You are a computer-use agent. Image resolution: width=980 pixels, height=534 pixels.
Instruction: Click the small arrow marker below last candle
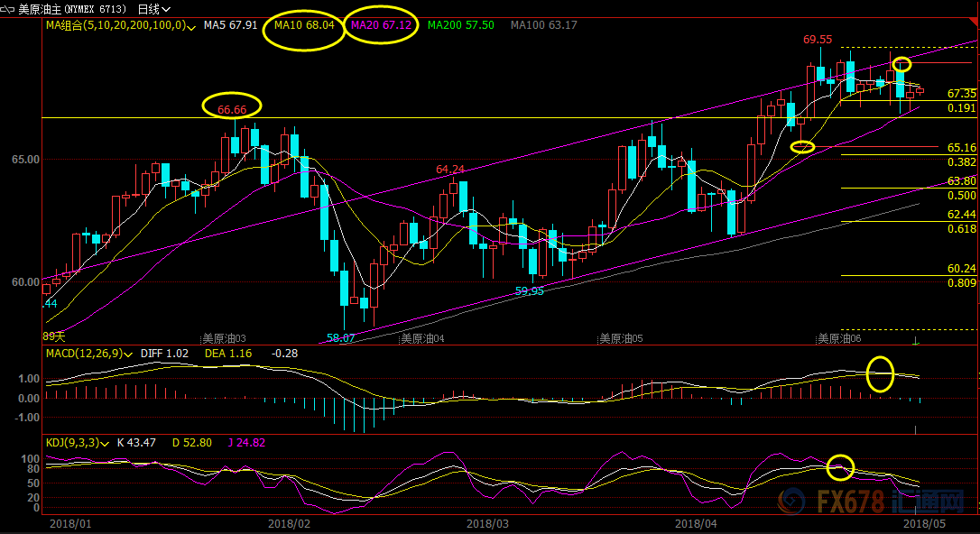coord(917,341)
